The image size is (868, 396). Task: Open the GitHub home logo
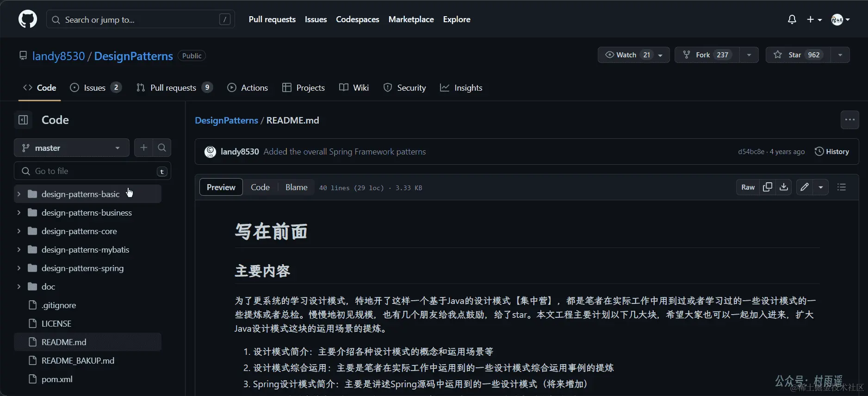pos(28,19)
